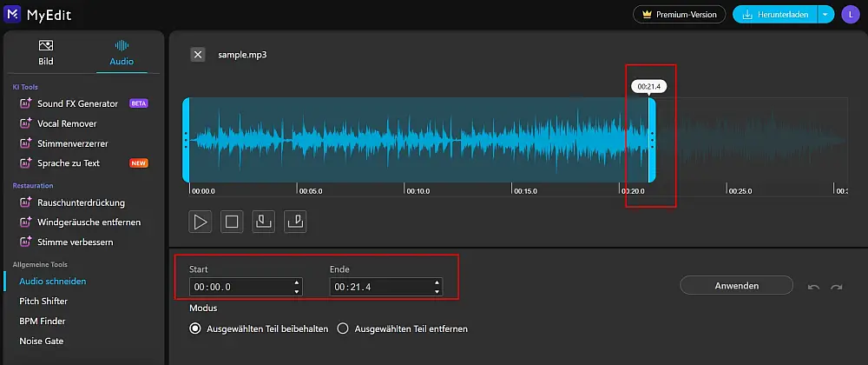Open the user profile avatar
The height and width of the screenshot is (365, 868).
coord(849,15)
